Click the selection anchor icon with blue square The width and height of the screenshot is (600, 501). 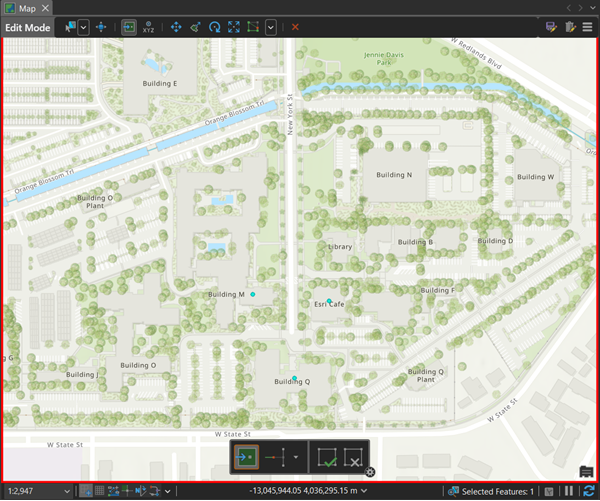point(101,27)
